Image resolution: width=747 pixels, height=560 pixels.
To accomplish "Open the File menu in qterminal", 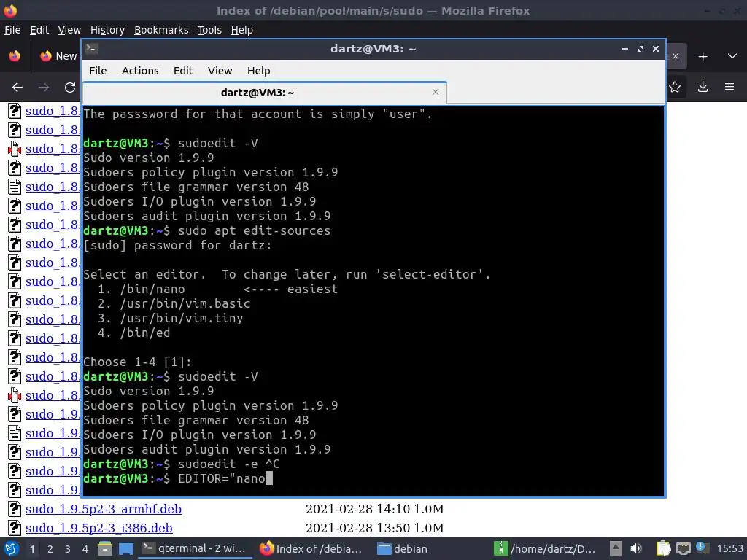I will click(98, 71).
